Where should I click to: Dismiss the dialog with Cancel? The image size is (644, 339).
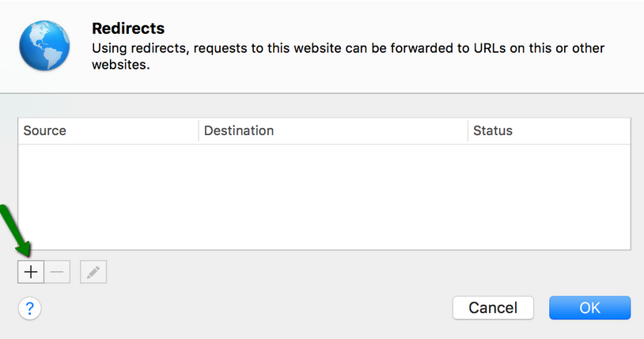[493, 308]
